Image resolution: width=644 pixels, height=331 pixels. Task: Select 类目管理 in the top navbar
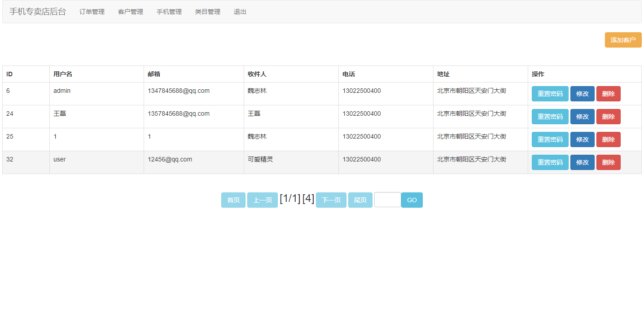click(x=207, y=12)
